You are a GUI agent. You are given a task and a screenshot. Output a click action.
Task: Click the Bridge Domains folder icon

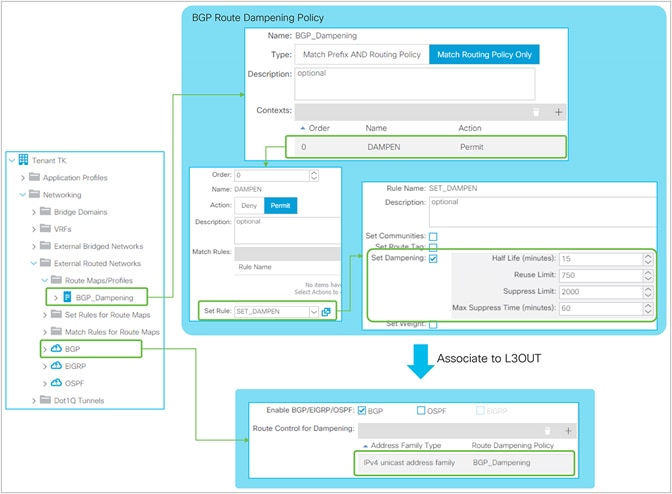point(45,211)
